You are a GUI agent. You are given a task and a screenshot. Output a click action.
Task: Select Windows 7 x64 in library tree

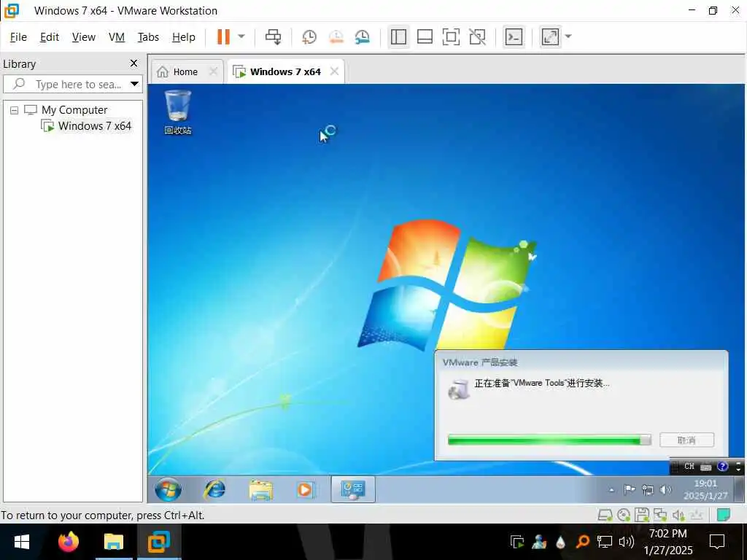pyautogui.click(x=94, y=126)
